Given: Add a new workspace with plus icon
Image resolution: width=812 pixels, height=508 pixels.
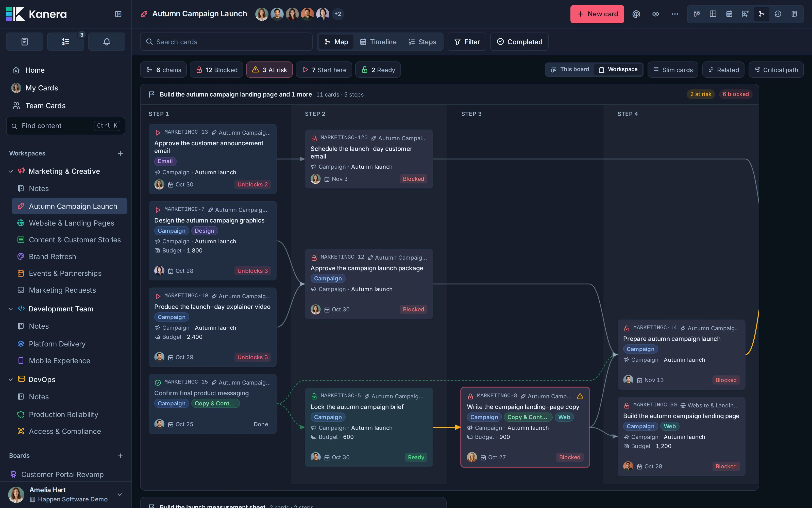Looking at the screenshot, I should (x=120, y=153).
